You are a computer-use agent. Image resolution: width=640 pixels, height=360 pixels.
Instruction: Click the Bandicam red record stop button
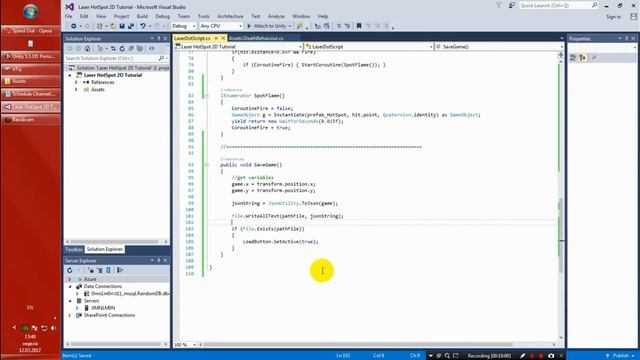point(540,356)
